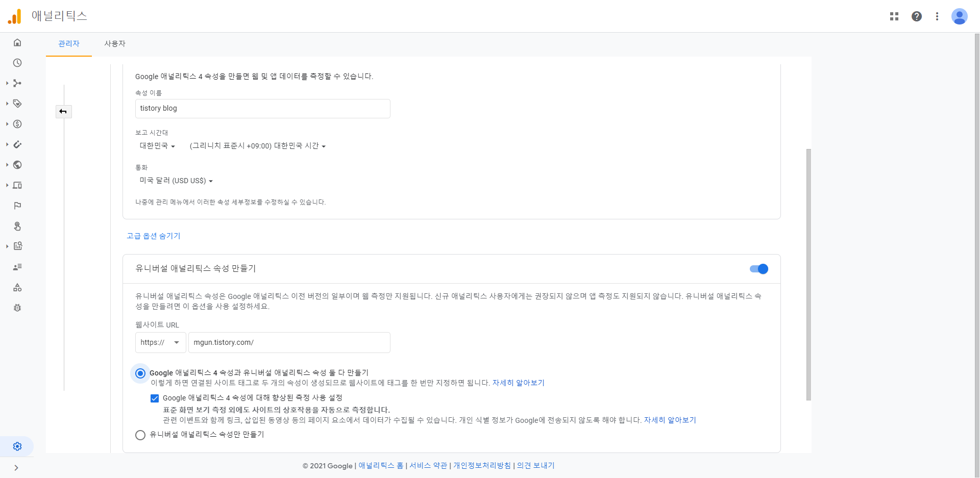980x478 pixels.
Task: Switch to the 사용자 tab
Action: tap(115, 44)
